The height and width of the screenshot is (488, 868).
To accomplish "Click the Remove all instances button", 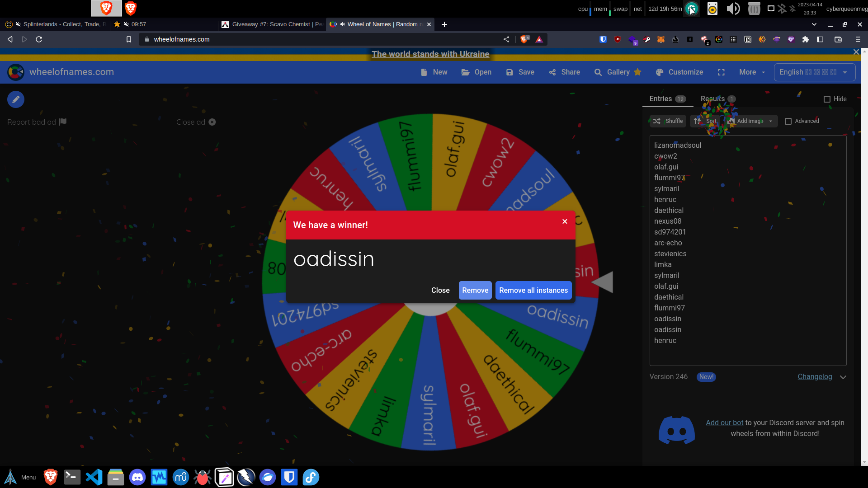I will coord(533,291).
